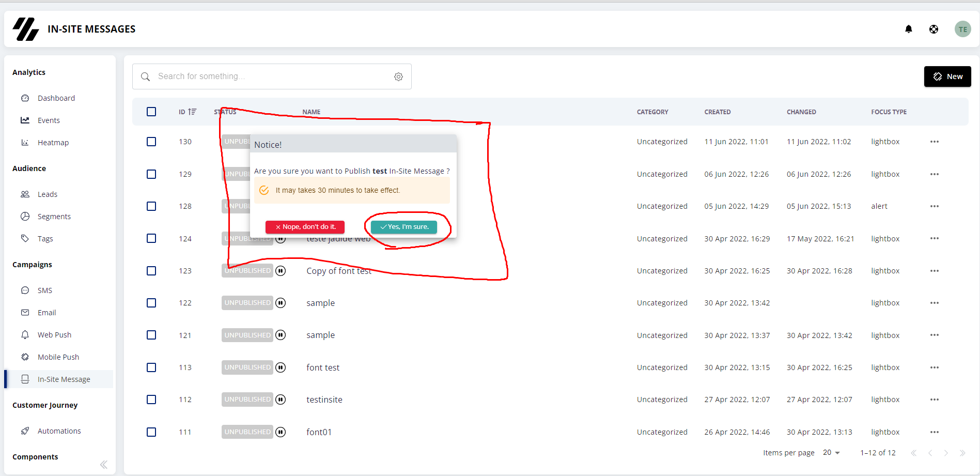Viewport: 980px width, 476px height.
Task: Cancel with Nope, don't do it
Action: coord(305,227)
